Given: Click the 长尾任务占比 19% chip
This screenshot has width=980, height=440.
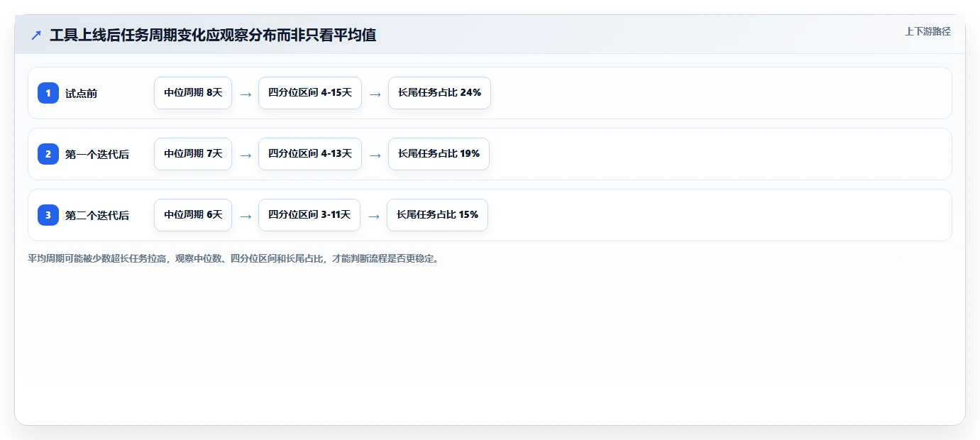Looking at the screenshot, I should [439, 154].
